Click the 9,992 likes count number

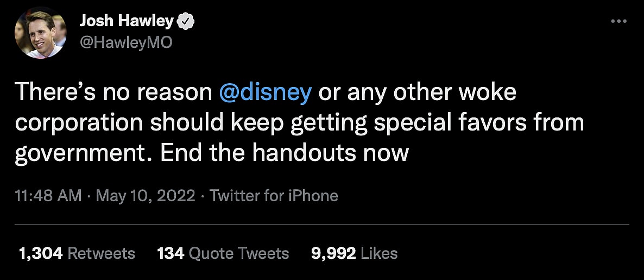pyautogui.click(x=333, y=253)
